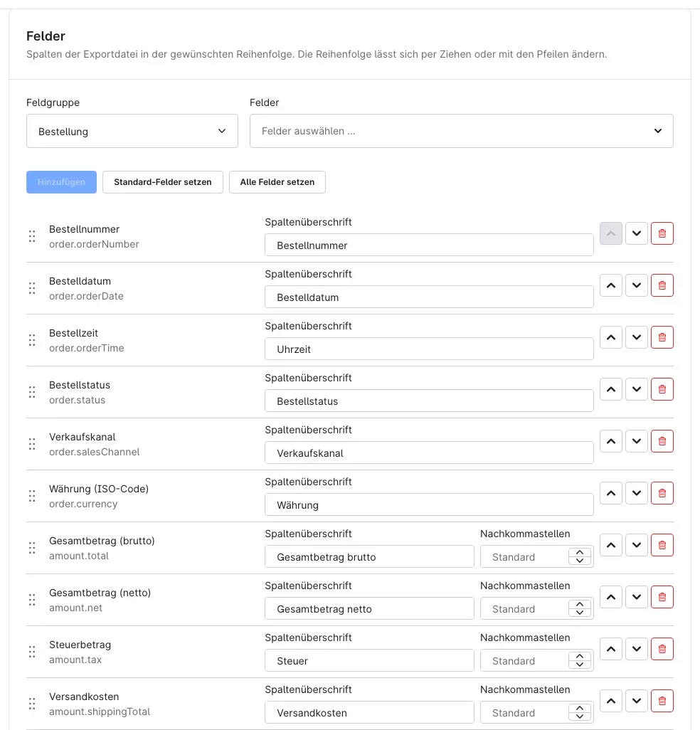This screenshot has height=730, width=700.
Task: Click the Alle Felder setzen button
Action: pyautogui.click(x=277, y=182)
